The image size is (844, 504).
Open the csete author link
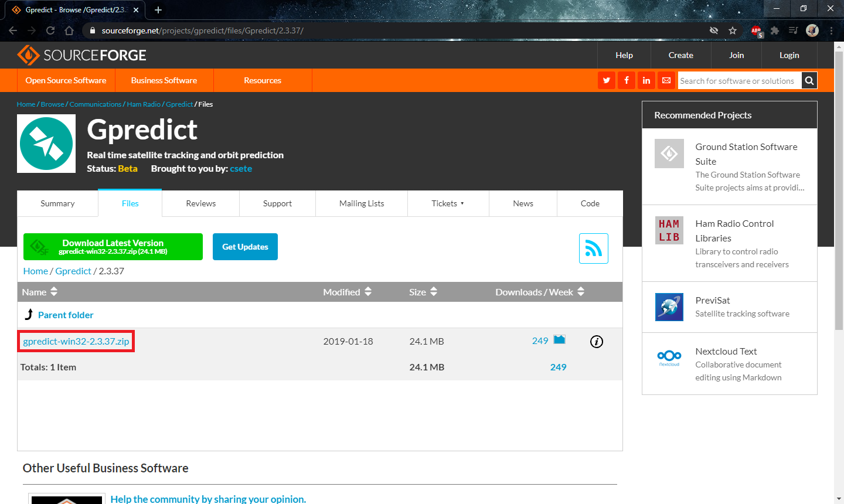point(241,168)
